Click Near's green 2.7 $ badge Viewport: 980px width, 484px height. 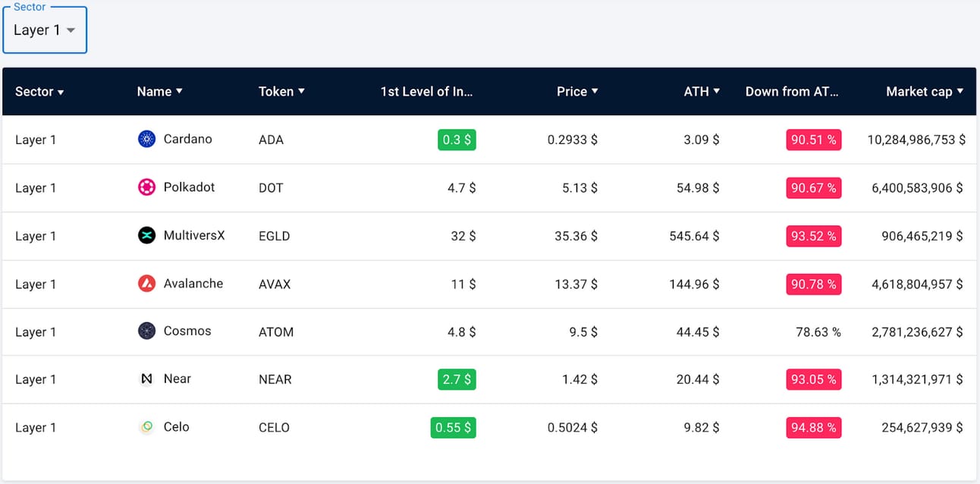pyautogui.click(x=457, y=379)
